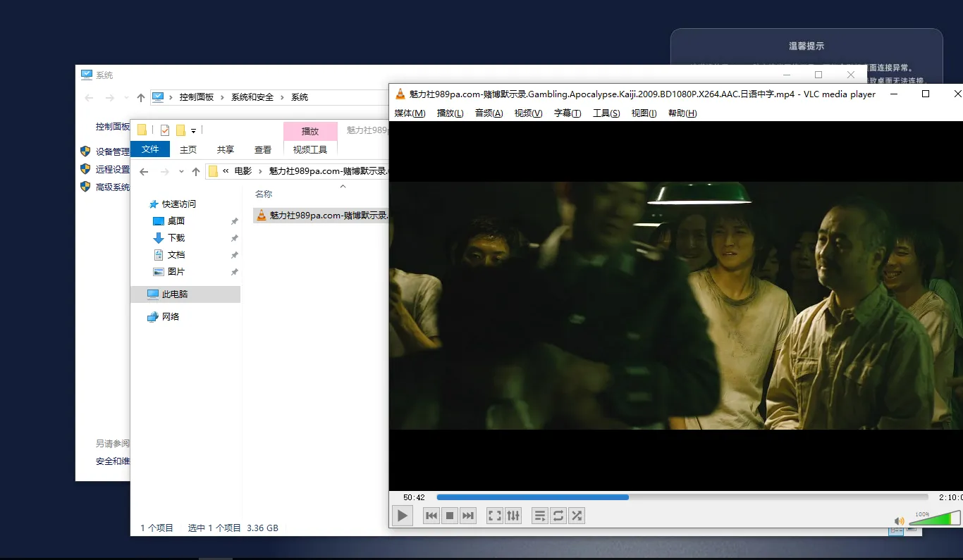The height and width of the screenshot is (560, 963).
Task: Switch to the 共享 ribbon tab
Action: (226, 149)
